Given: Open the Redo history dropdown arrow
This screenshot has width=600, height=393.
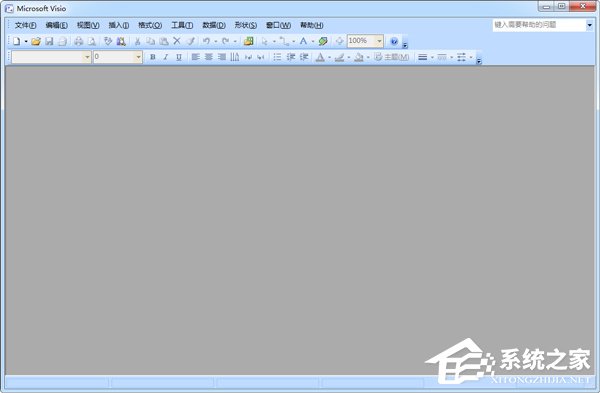Looking at the screenshot, I should 235,41.
